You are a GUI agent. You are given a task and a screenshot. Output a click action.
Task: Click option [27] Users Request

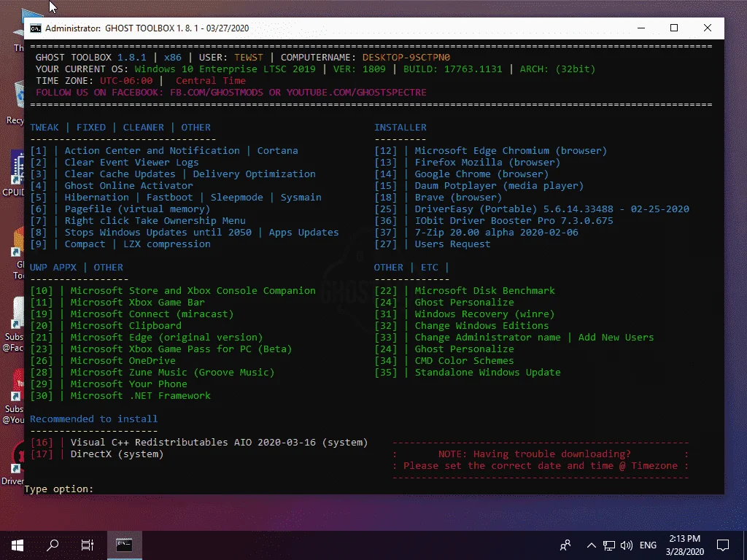(432, 244)
